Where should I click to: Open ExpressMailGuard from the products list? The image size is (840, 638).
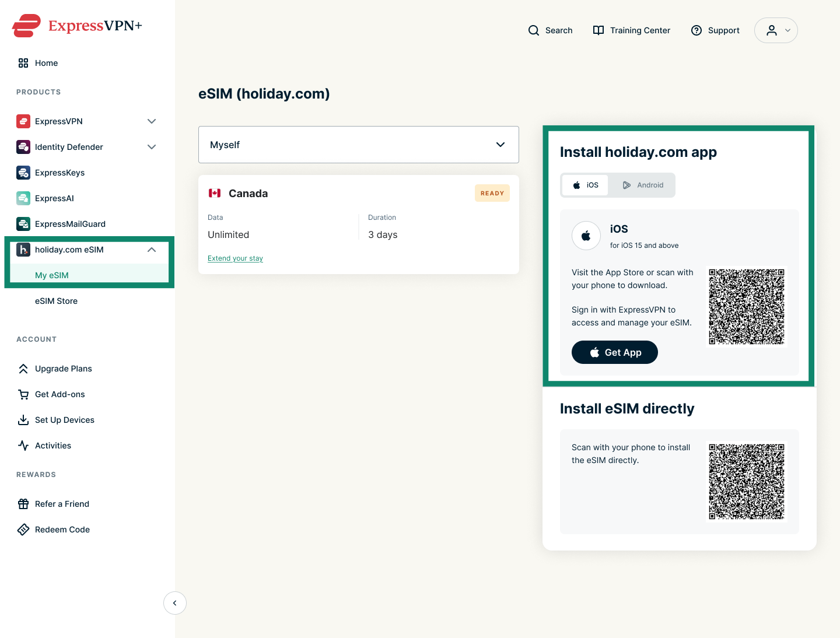[x=70, y=224]
